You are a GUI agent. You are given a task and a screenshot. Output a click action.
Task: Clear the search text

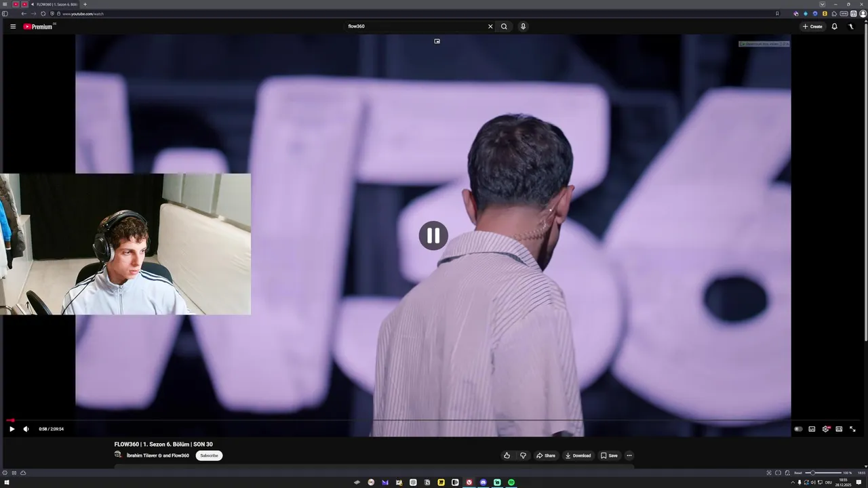pos(490,26)
